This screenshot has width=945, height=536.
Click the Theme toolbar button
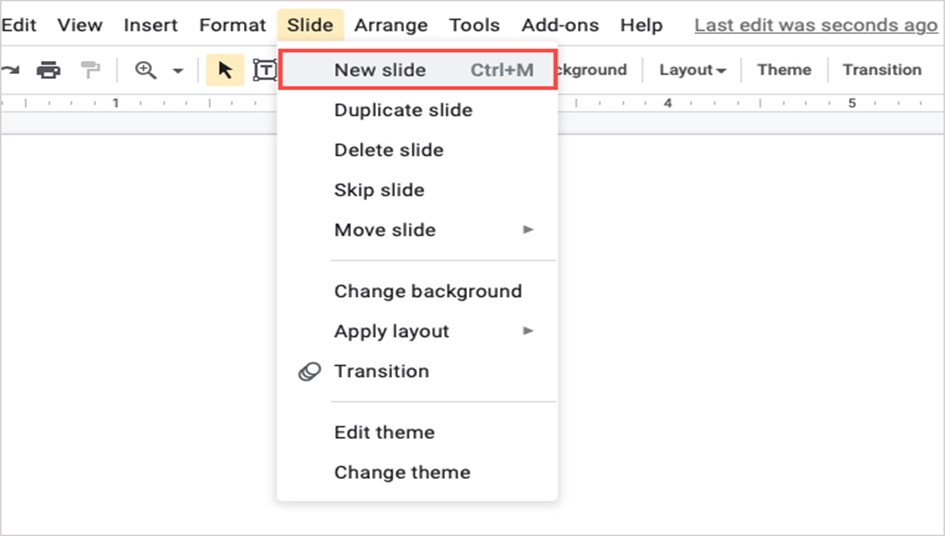coord(784,70)
